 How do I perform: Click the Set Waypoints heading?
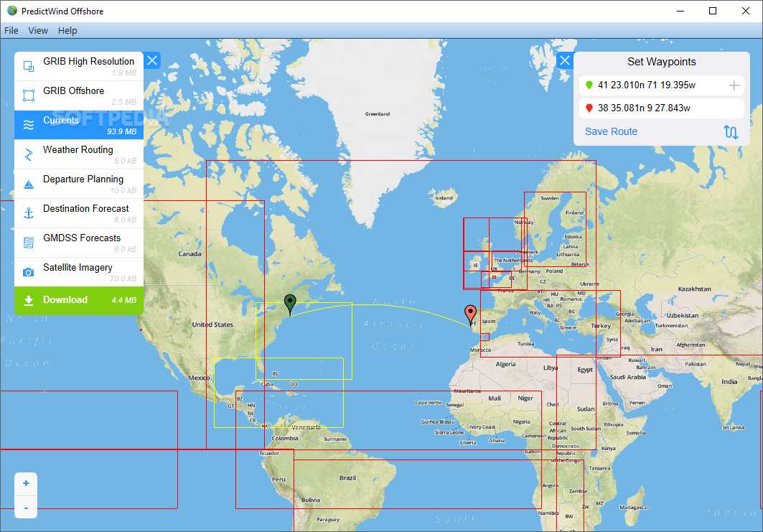661,62
